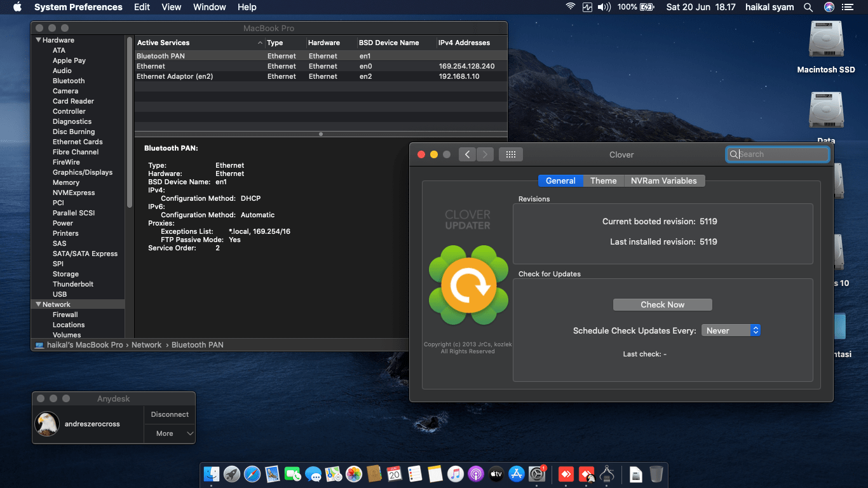Switch to the Theme tab
This screenshot has height=488, width=868.
point(604,180)
